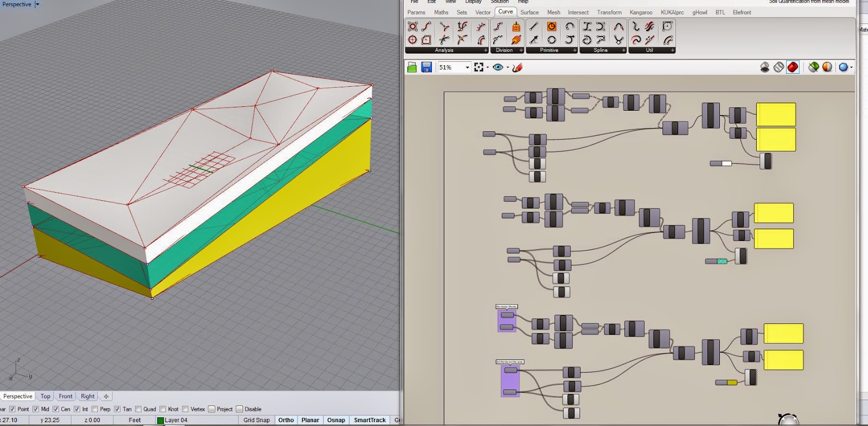
Task: Click the green Layer 04 color swatch
Action: tap(161, 420)
